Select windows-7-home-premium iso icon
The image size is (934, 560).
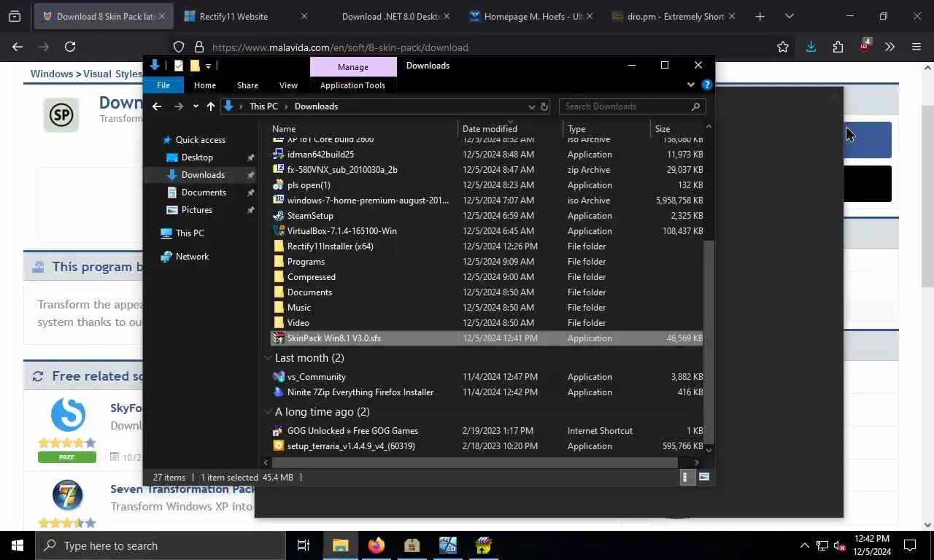click(278, 201)
